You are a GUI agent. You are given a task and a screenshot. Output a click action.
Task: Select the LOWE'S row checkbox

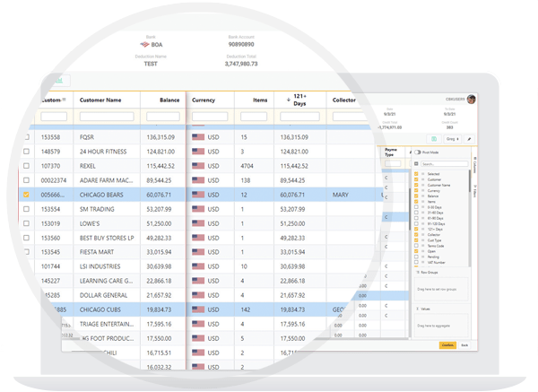coord(26,223)
